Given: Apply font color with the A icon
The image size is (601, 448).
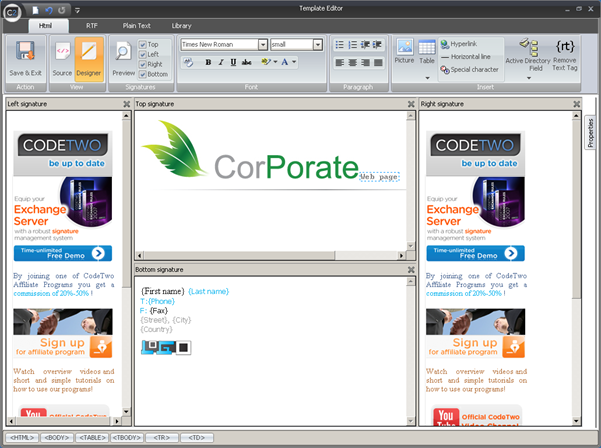Looking at the screenshot, I should tap(285, 62).
